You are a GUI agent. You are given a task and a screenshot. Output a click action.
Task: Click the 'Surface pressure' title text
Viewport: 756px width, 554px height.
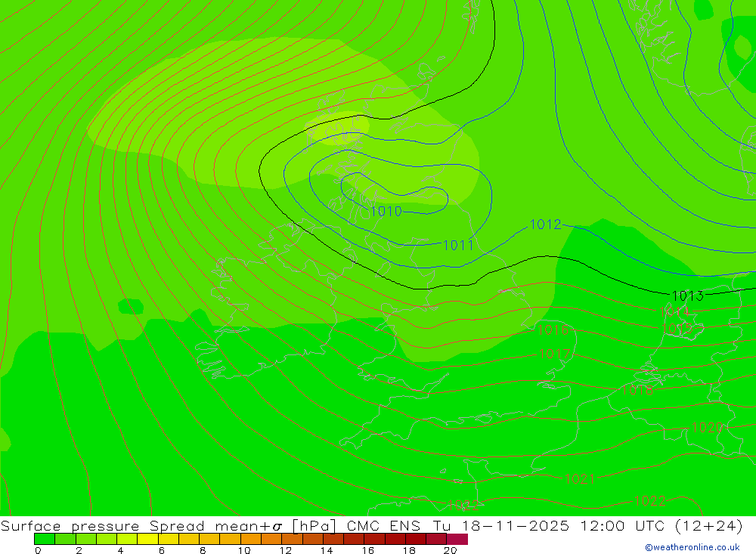coord(70,526)
